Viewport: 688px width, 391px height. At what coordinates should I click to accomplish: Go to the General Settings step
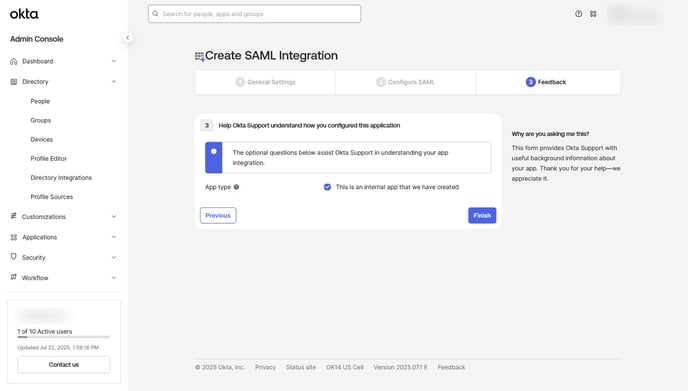(x=265, y=82)
